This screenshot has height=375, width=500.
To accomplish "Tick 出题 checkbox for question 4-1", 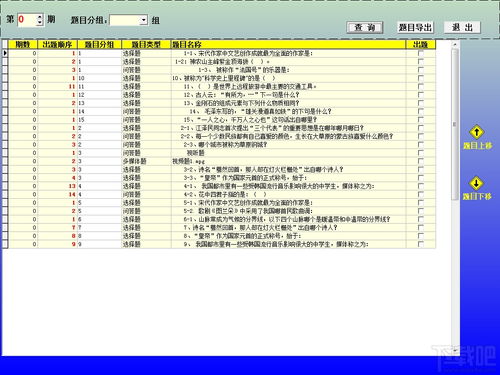I will tap(421, 186).
